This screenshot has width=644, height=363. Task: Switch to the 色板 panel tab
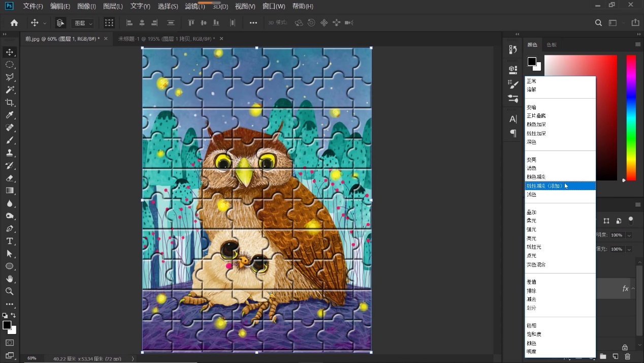tap(552, 45)
